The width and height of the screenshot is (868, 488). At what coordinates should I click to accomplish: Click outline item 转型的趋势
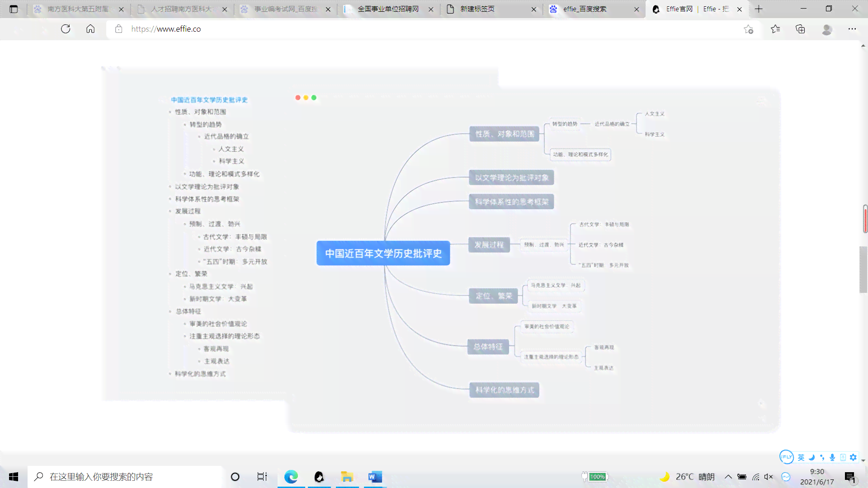[x=205, y=124]
